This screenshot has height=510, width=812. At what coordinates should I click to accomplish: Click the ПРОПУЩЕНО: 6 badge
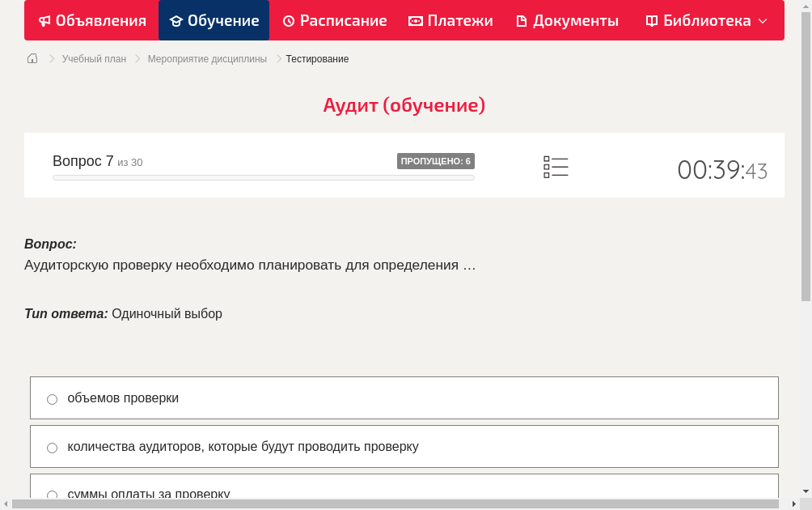(x=437, y=160)
